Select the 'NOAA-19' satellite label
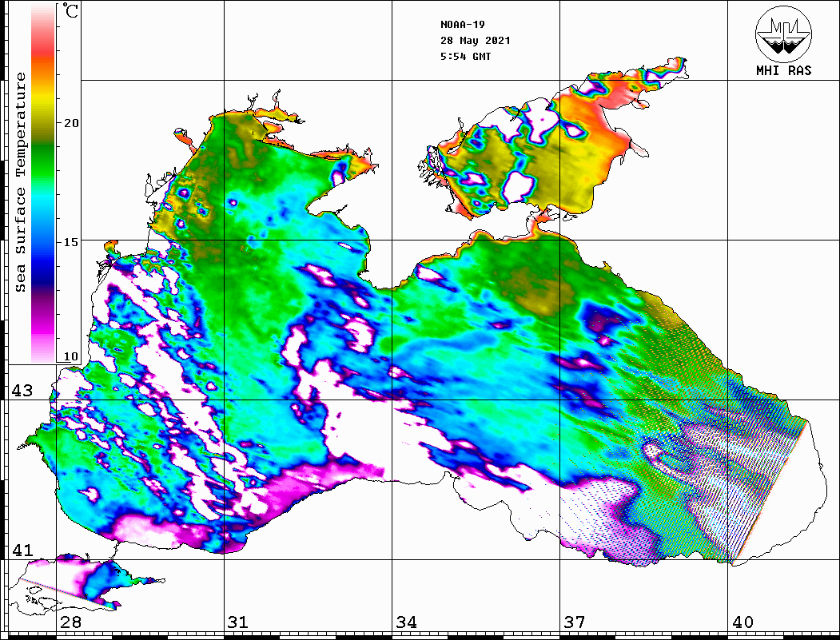The width and height of the screenshot is (840, 640). click(x=462, y=25)
